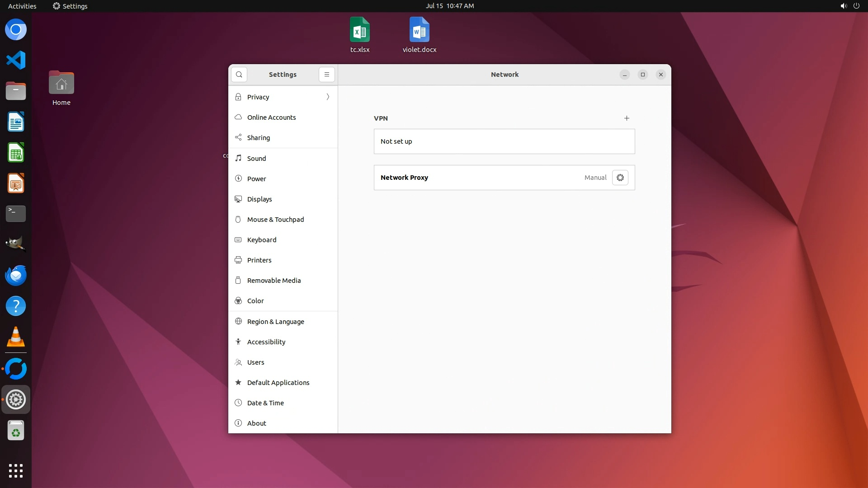Go to Region & Language settings

pos(275,322)
